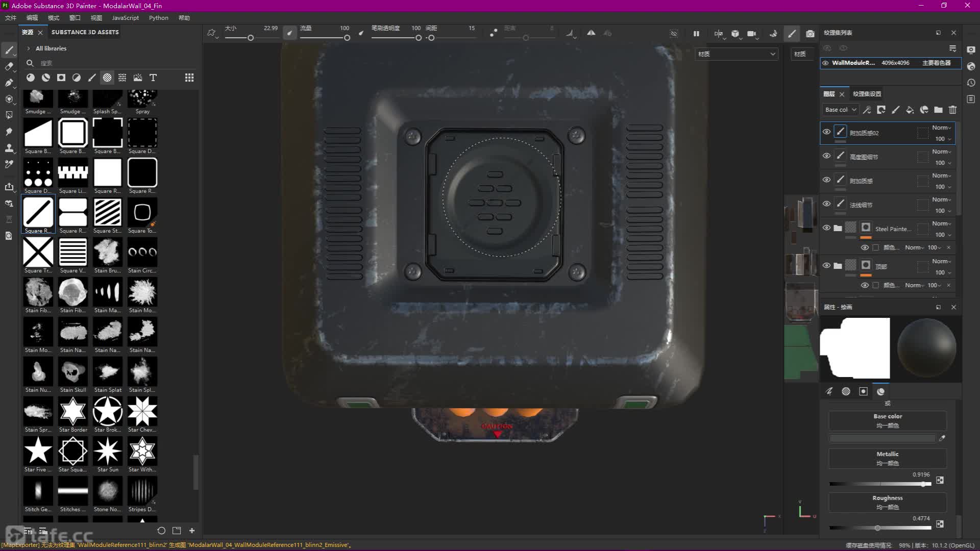
Task: Toggle visibility of WallModuleR texture set
Action: click(x=825, y=63)
